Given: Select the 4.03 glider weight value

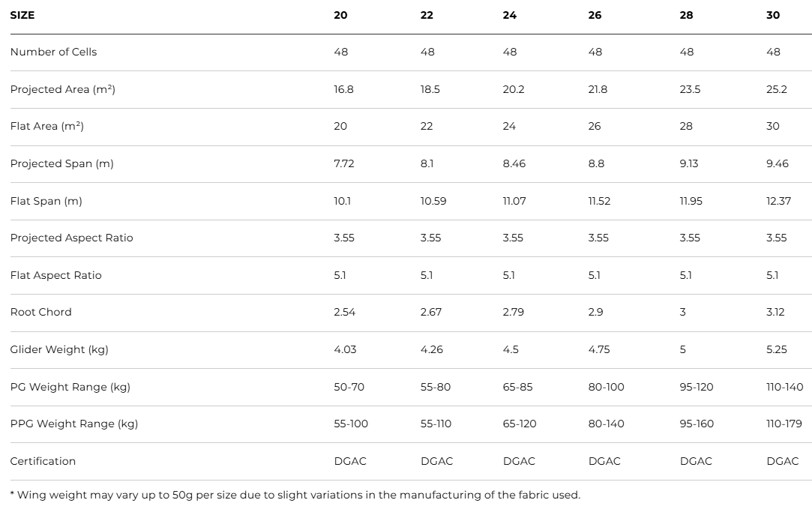Looking at the screenshot, I should point(345,349).
